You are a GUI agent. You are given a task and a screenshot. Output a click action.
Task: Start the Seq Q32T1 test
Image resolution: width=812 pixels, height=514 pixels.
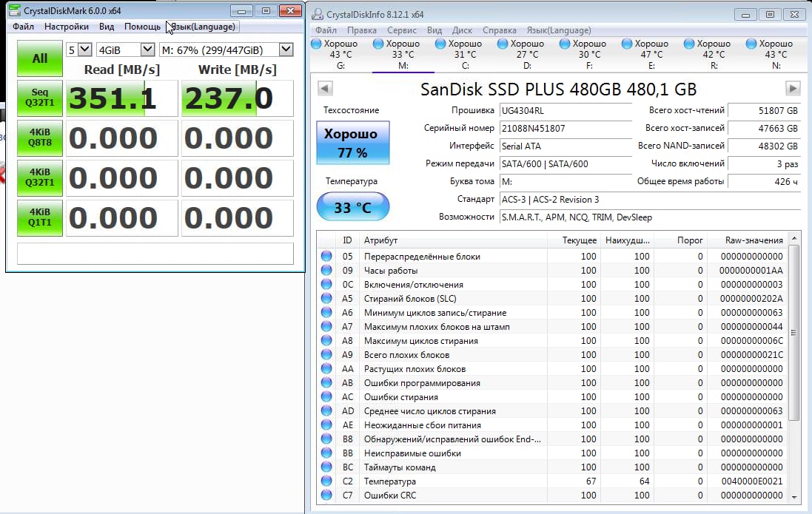40,98
